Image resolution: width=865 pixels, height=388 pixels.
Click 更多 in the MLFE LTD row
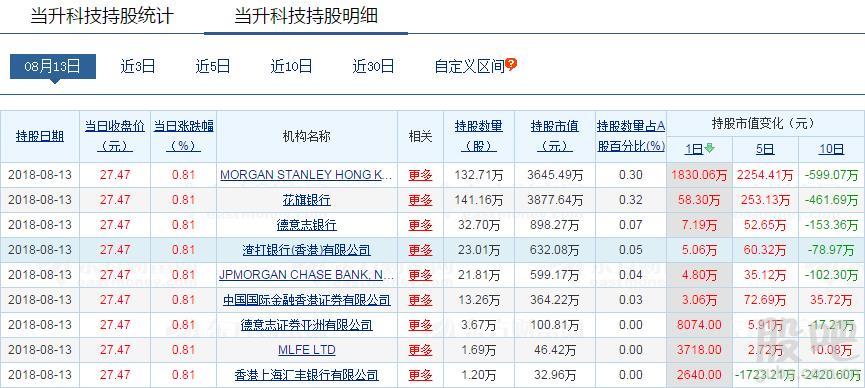420,350
